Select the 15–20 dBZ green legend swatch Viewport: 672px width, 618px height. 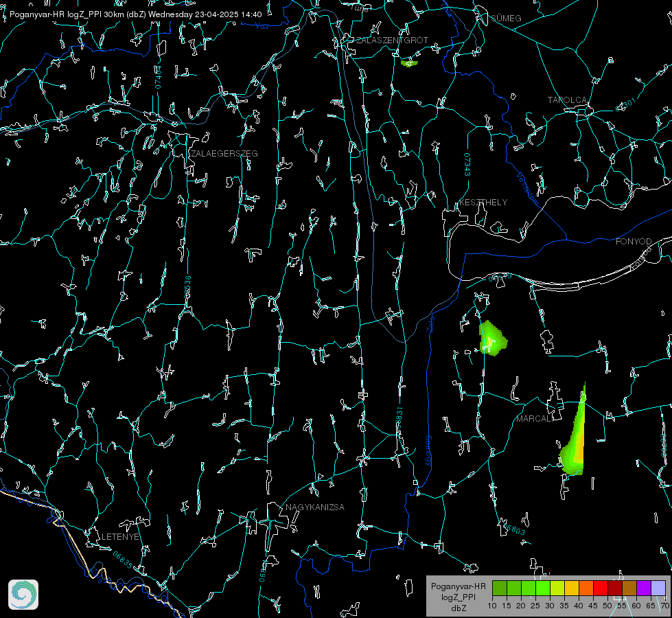[514, 588]
